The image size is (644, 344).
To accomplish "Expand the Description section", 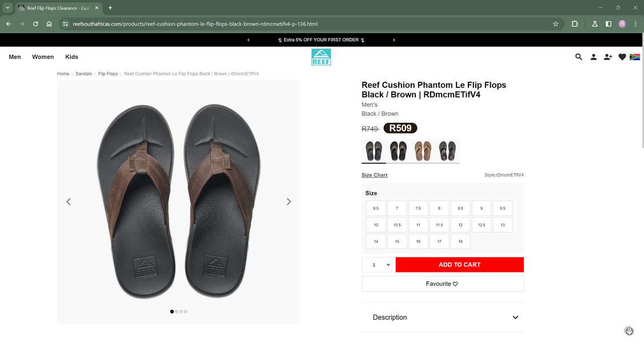I will [x=443, y=318].
